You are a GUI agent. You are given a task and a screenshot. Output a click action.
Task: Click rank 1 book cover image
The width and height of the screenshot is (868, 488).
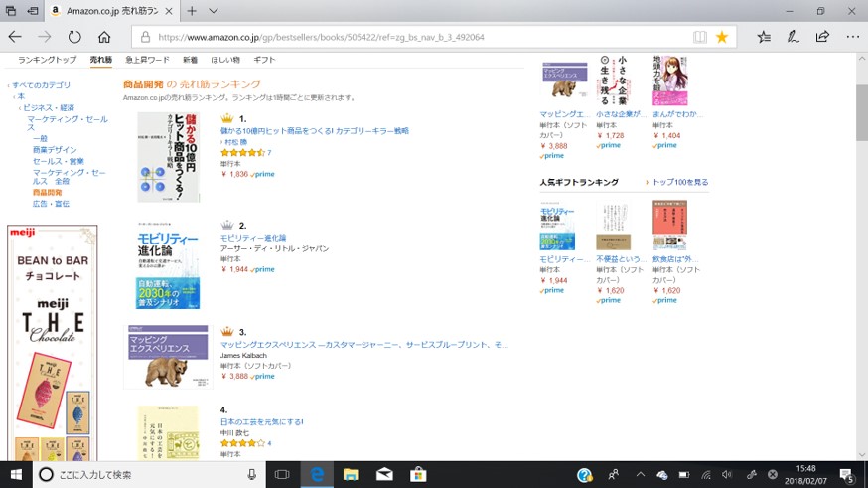click(168, 157)
